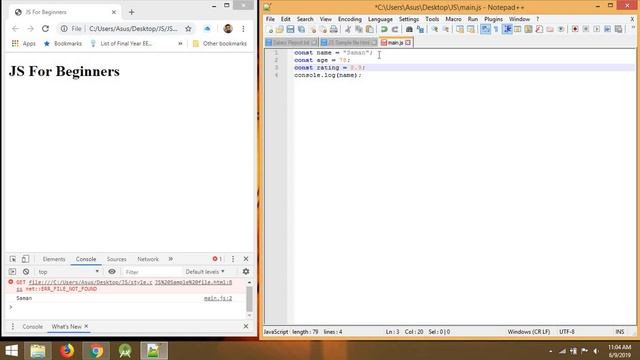The image size is (640, 360).
Task: Click the Zoom In icon in Notepad++
Action: [435, 29]
